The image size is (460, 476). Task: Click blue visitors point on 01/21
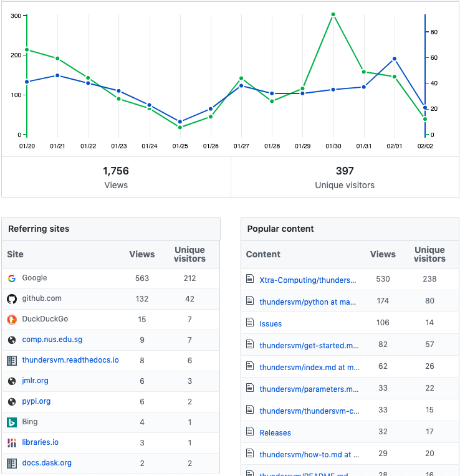click(x=57, y=75)
